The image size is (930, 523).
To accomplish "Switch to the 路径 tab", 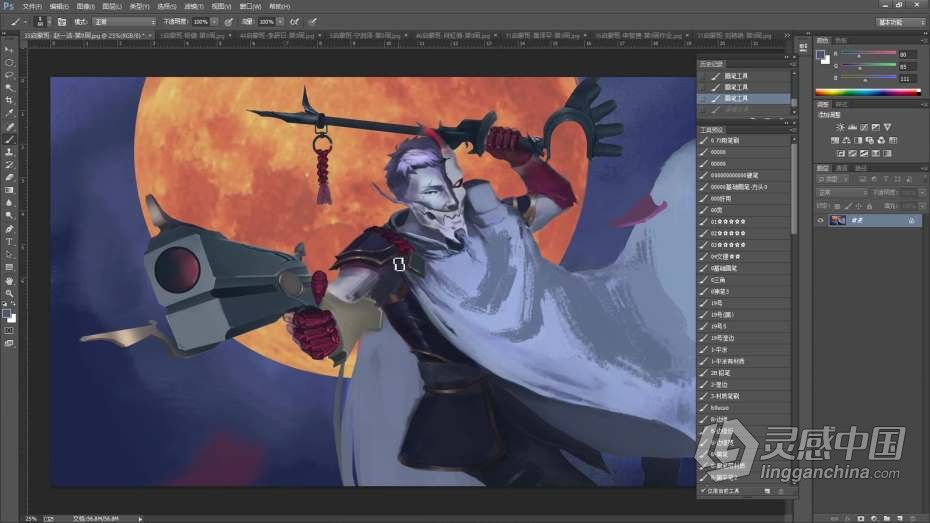I will tap(860, 168).
